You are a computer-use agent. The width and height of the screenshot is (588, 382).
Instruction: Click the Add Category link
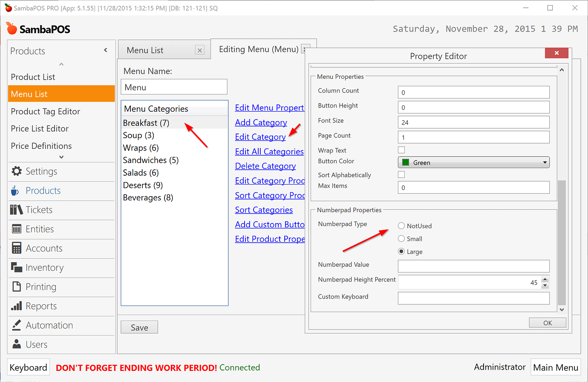coord(261,122)
